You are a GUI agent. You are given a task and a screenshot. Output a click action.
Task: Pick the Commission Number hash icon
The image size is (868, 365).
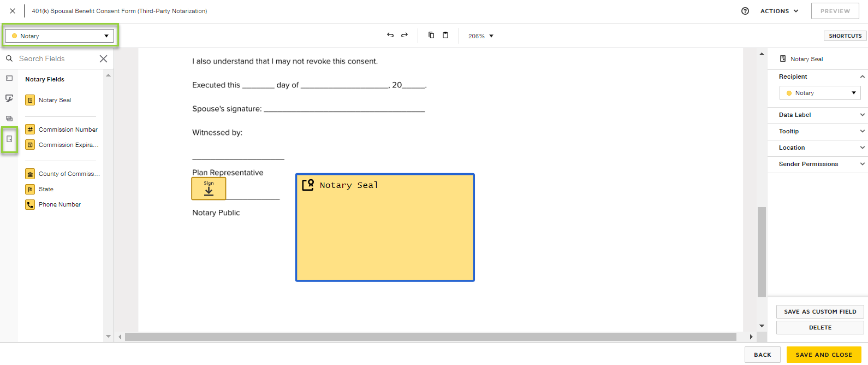tap(31, 129)
